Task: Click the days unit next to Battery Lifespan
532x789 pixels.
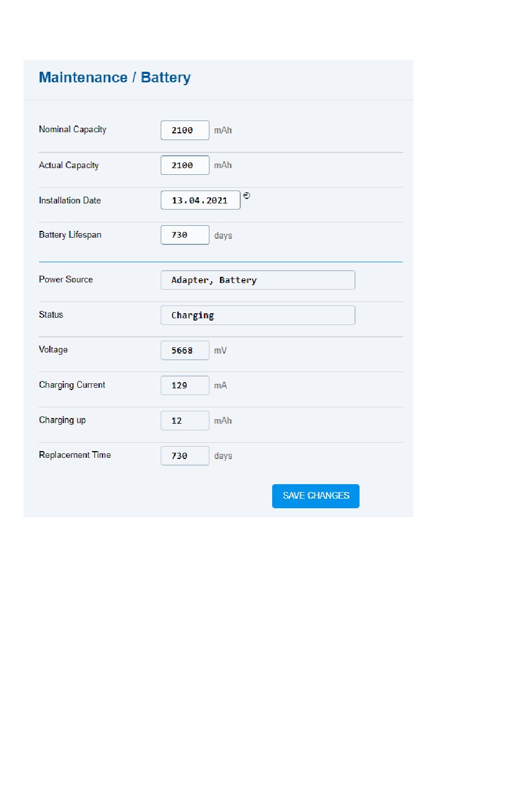Action: click(x=223, y=236)
